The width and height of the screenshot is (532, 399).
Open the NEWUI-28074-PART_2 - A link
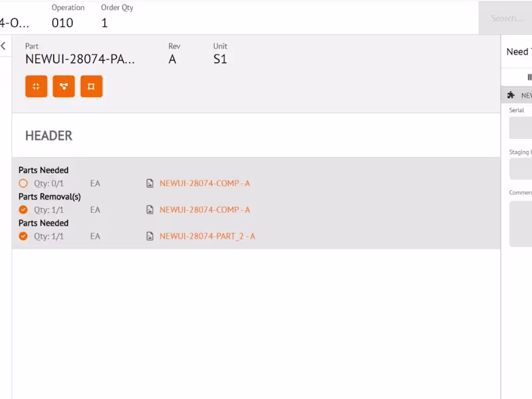(207, 236)
